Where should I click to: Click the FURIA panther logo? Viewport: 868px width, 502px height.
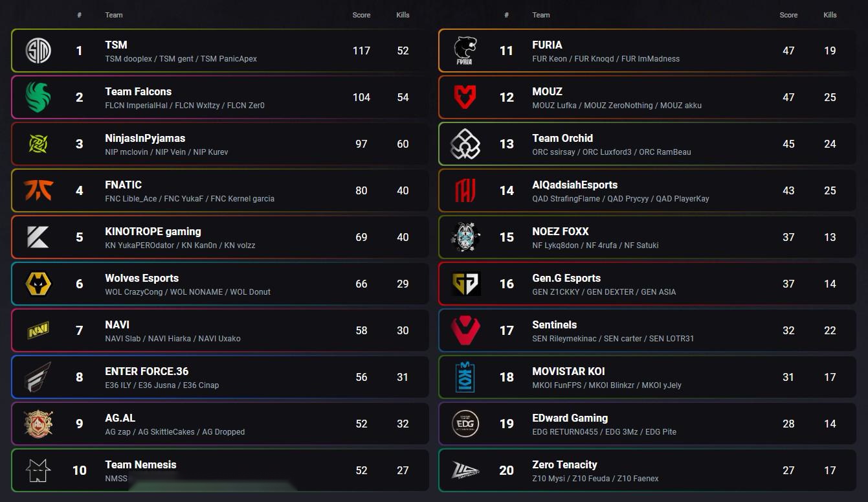click(465, 51)
